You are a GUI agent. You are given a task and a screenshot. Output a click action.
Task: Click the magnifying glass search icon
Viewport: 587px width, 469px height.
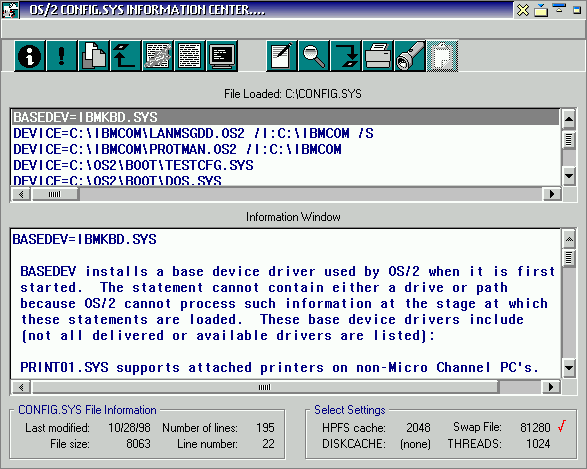(314, 56)
